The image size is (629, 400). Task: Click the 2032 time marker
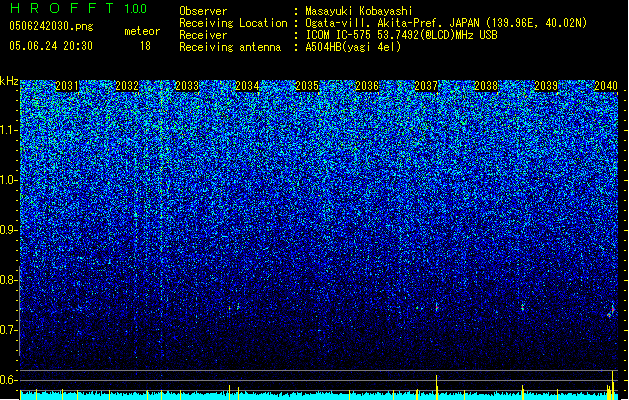pyautogui.click(x=127, y=86)
